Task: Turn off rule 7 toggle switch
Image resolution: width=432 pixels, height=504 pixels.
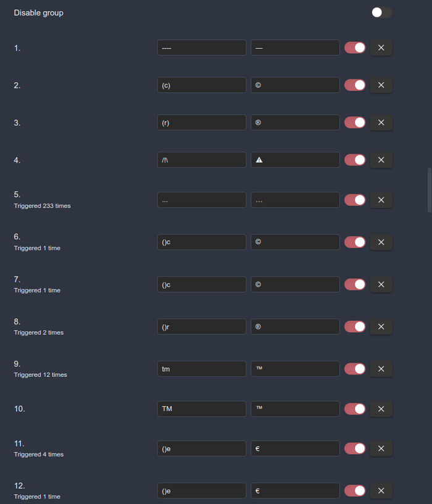Action: point(355,284)
